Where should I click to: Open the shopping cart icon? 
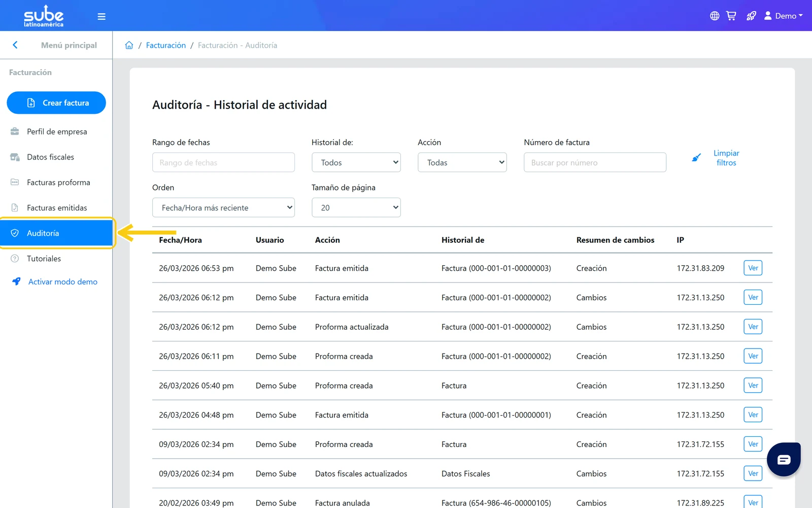point(731,16)
